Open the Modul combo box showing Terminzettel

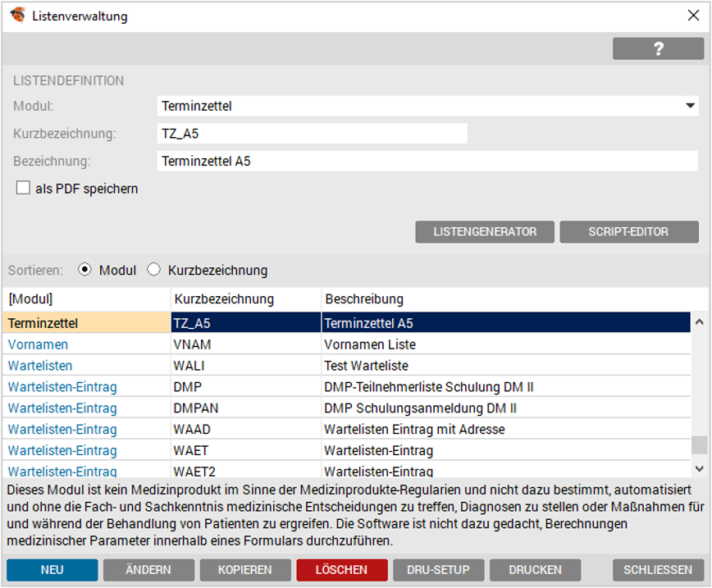point(427,106)
